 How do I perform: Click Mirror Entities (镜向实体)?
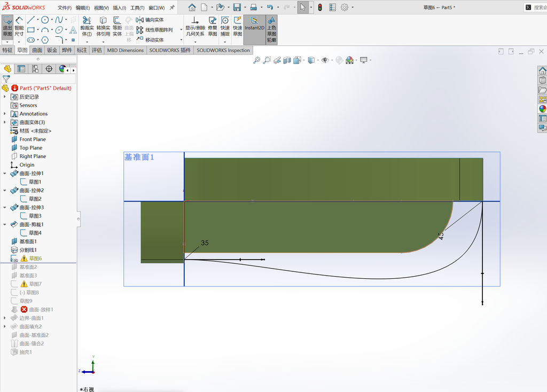point(150,20)
